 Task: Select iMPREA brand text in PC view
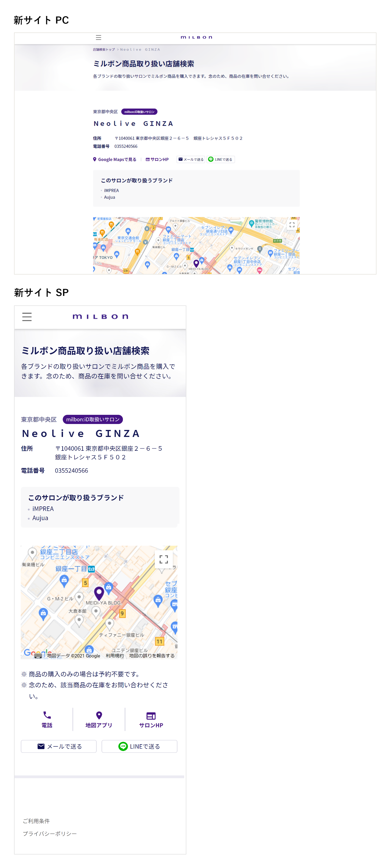pos(111,190)
